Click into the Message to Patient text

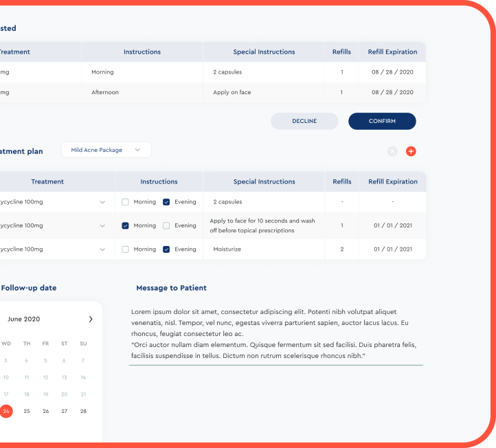tap(275, 334)
